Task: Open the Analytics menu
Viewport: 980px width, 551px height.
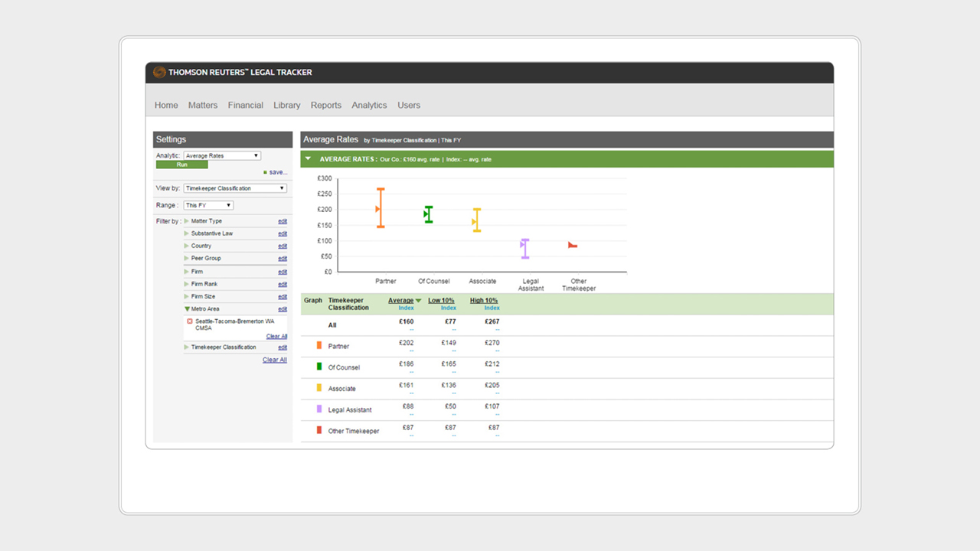Action: tap(369, 106)
